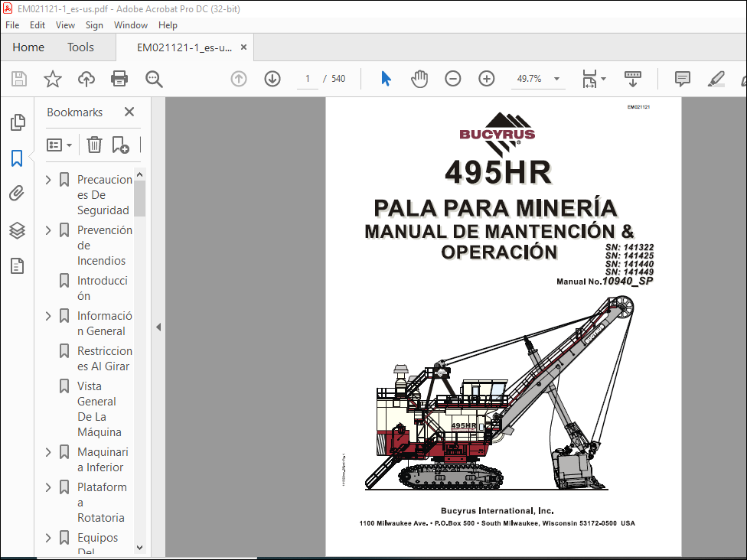747x560 pixels.
Task: Switch to the Tools tab
Action: point(80,47)
